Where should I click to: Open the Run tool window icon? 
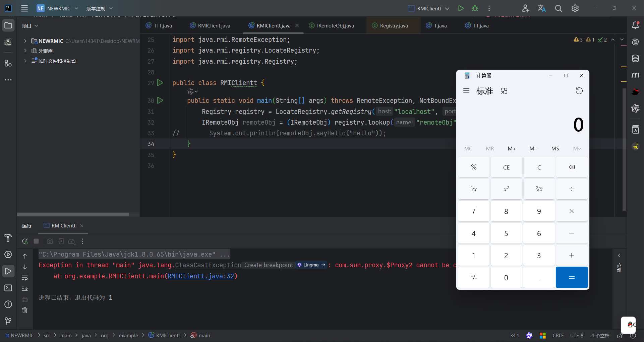coord(8,271)
